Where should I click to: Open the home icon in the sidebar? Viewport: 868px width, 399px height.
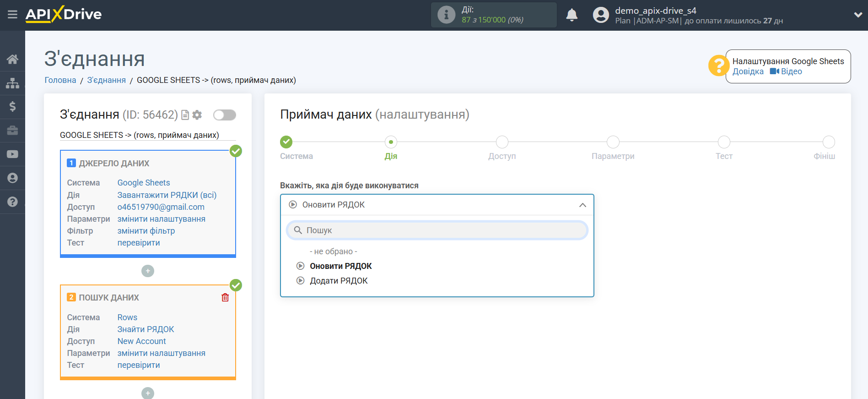12,59
